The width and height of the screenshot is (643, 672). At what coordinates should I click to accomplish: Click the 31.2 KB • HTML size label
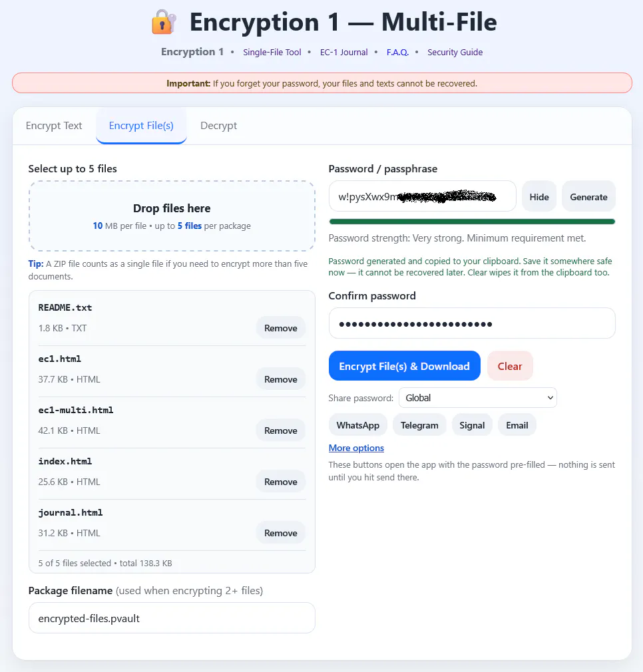coord(69,533)
